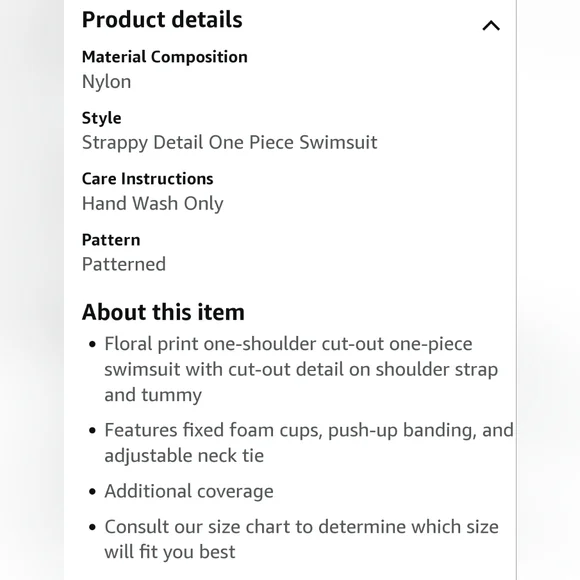Click the Nylon material value
Screen dimensions: 580x580
[107, 82]
